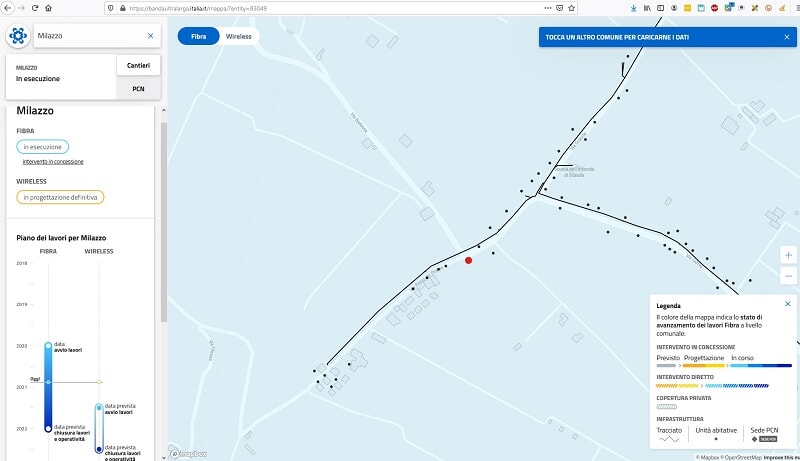The width and height of the screenshot is (800, 461).
Task: Open the Firefox library icon
Action: [x=647, y=8]
